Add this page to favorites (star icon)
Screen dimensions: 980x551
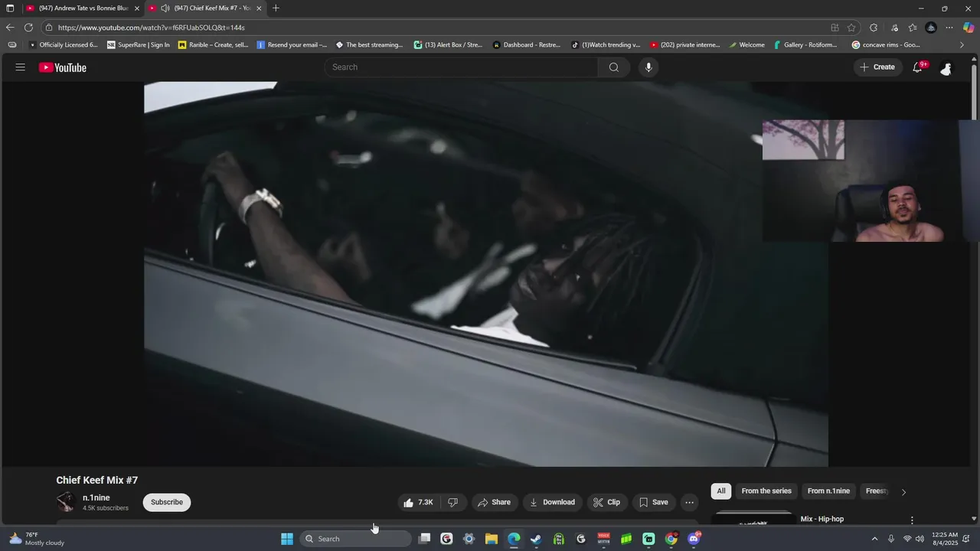pyautogui.click(x=851, y=28)
